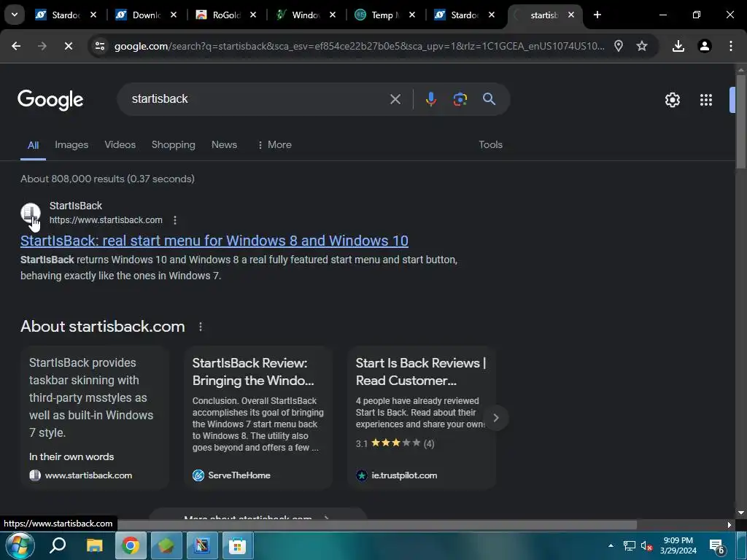The height and width of the screenshot is (560, 747).
Task: Switch to Images results
Action: coord(71,145)
